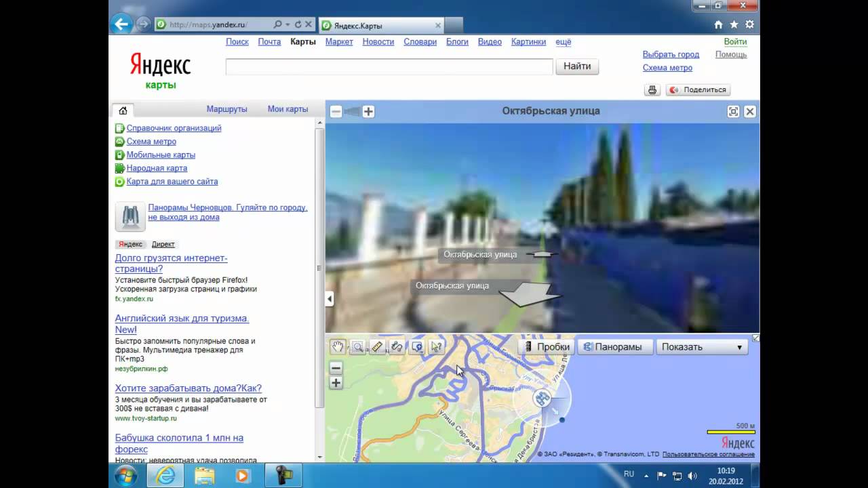Image resolution: width=868 pixels, height=488 pixels.
Task: Open Карта для вашего сайта link
Action: tap(172, 182)
